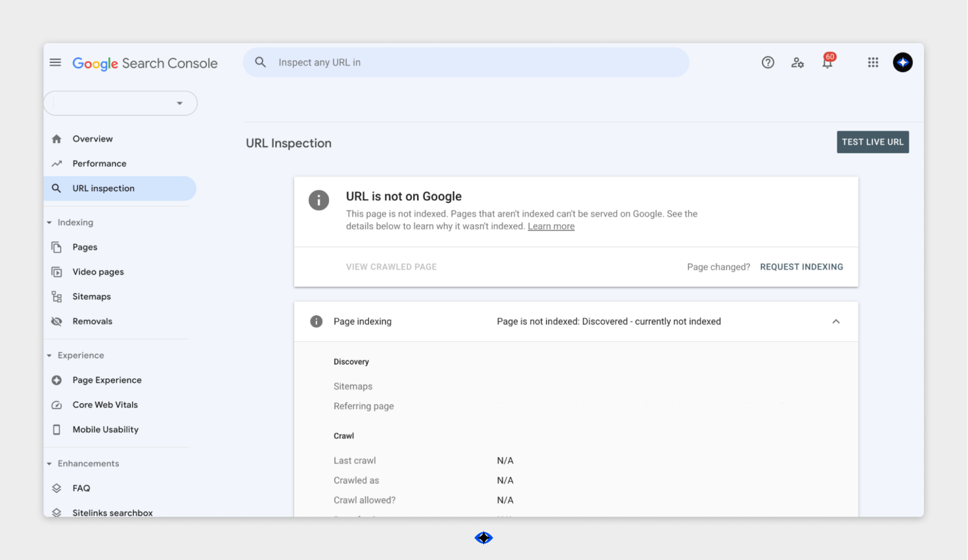The image size is (968, 560).
Task: Click the Core Web Vitals gauge icon
Action: [x=57, y=405]
